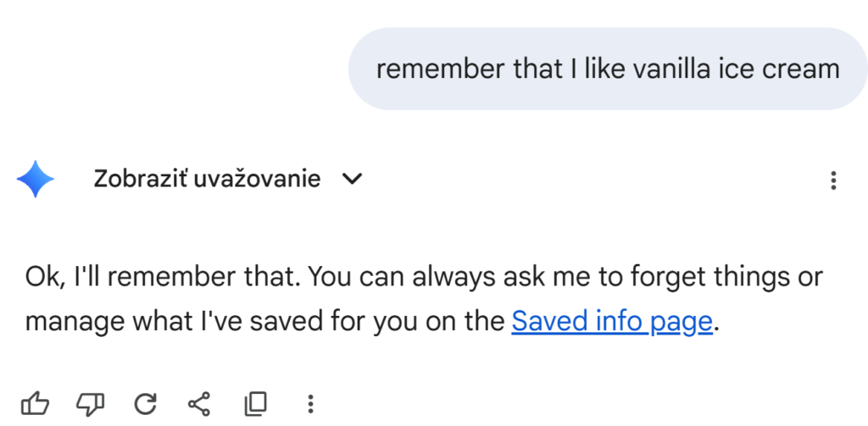Image resolution: width=868 pixels, height=426 pixels.
Task: Select the user message bubble
Action: 607,69
